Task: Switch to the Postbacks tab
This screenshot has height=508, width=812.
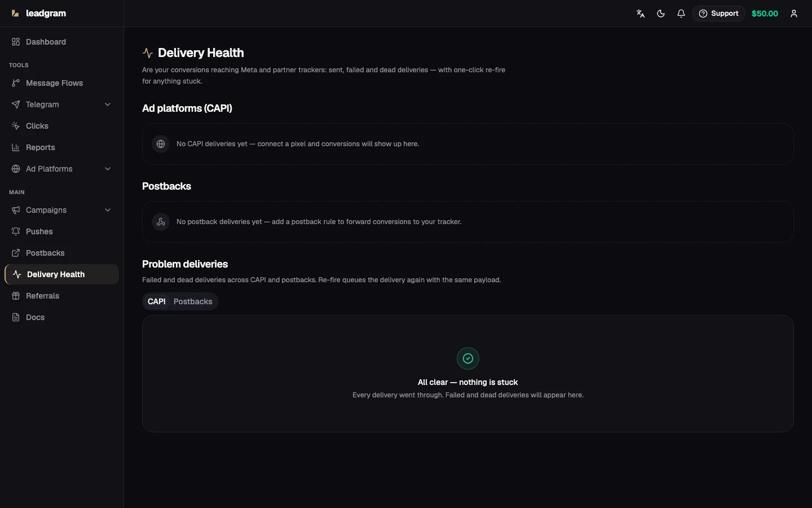Action: pos(193,301)
